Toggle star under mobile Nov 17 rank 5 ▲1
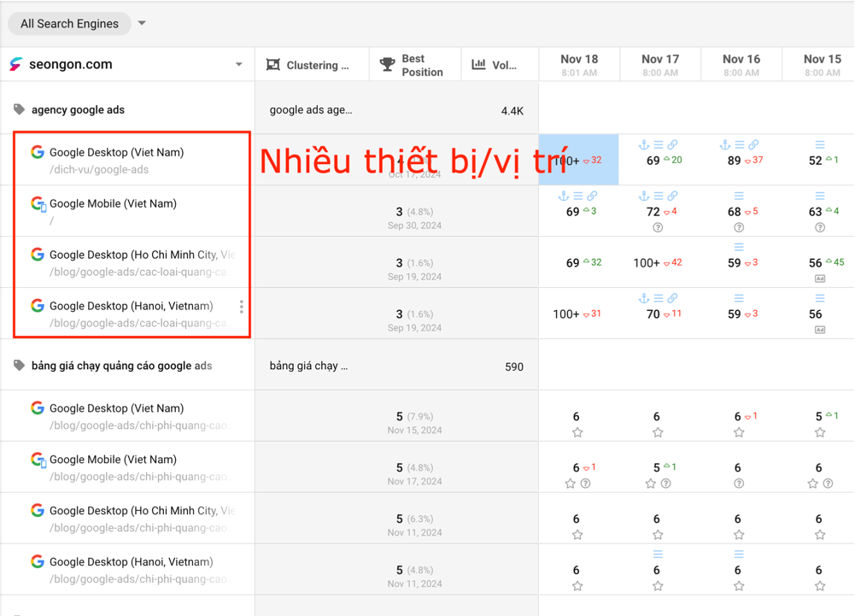This screenshot has width=855, height=616. (x=651, y=484)
